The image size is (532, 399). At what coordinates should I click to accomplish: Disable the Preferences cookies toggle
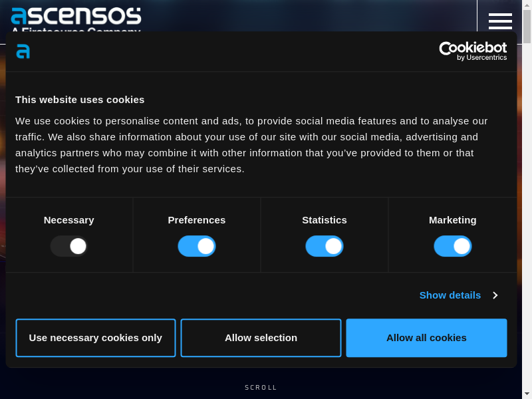click(x=197, y=246)
